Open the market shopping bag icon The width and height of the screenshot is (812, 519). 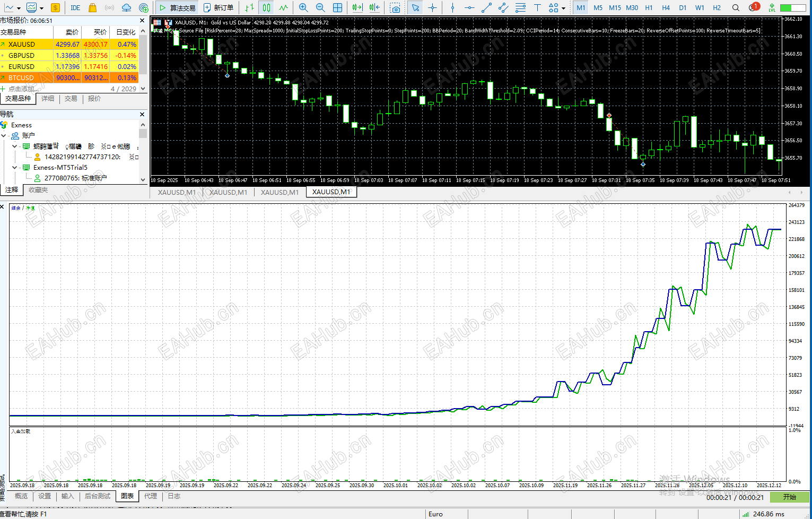pyautogui.click(x=93, y=7)
